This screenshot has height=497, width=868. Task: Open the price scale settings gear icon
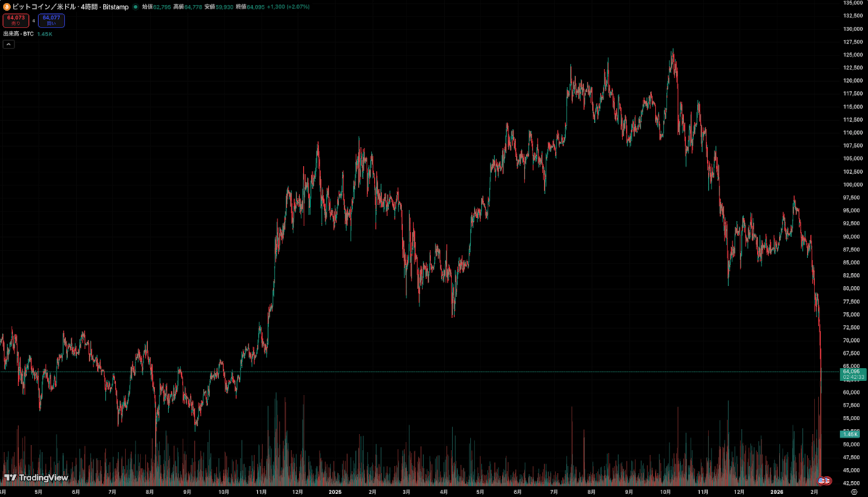(x=854, y=492)
